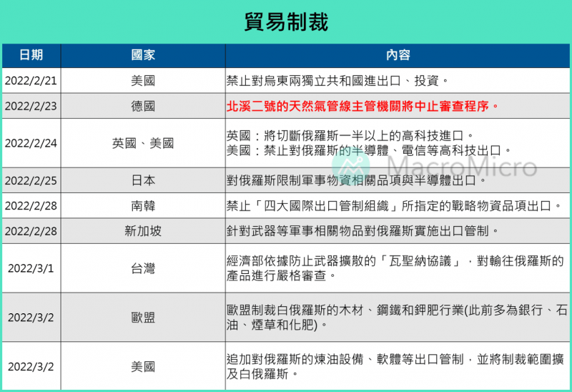Select country cell 美國 in 2022/2/21 row
This screenshot has height=392, width=572.
pyautogui.click(x=143, y=81)
